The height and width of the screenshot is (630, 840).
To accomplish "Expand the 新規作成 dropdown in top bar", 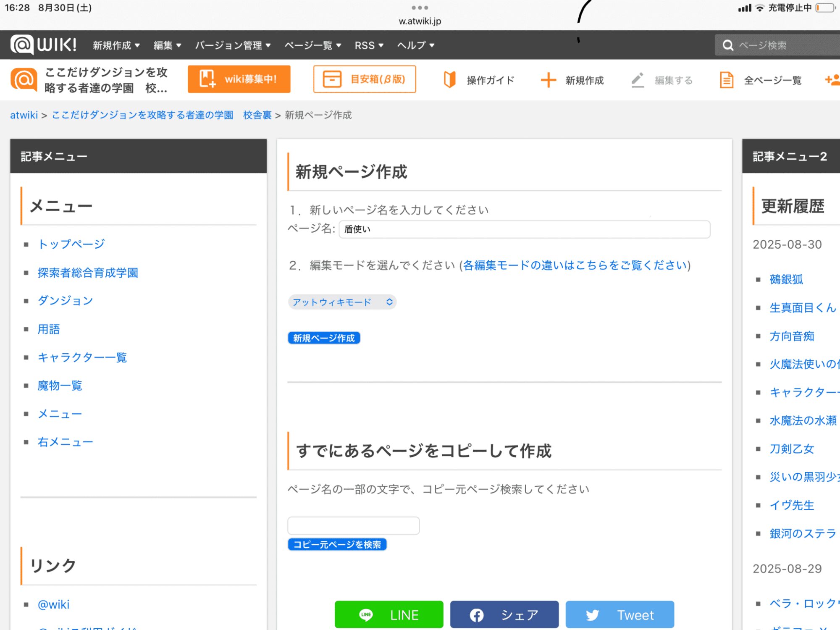I will pyautogui.click(x=116, y=45).
